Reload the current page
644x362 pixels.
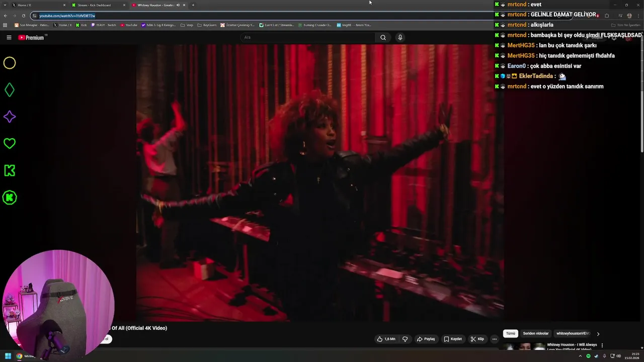24,16
